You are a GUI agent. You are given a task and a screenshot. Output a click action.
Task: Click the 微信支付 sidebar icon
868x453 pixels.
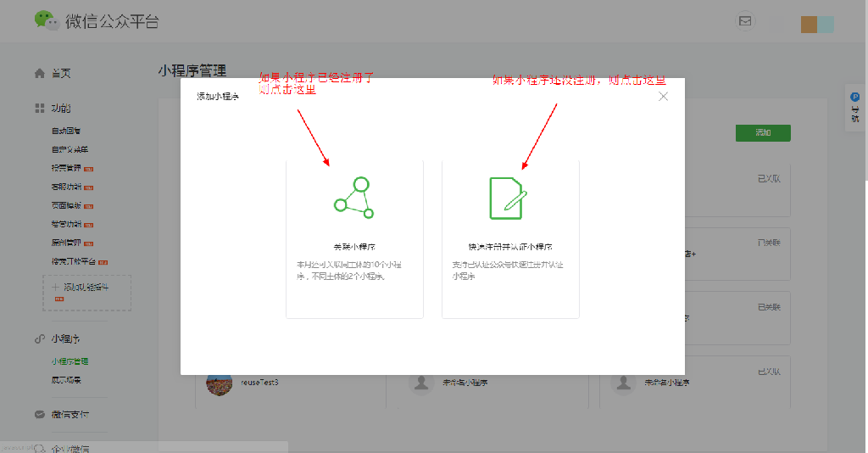tap(39, 415)
